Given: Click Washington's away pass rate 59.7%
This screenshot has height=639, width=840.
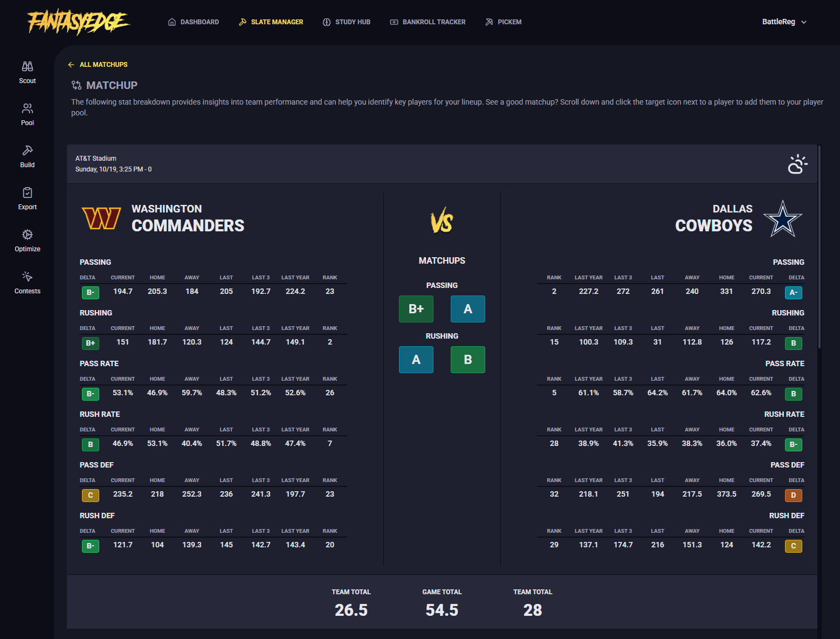Looking at the screenshot, I should point(192,393).
